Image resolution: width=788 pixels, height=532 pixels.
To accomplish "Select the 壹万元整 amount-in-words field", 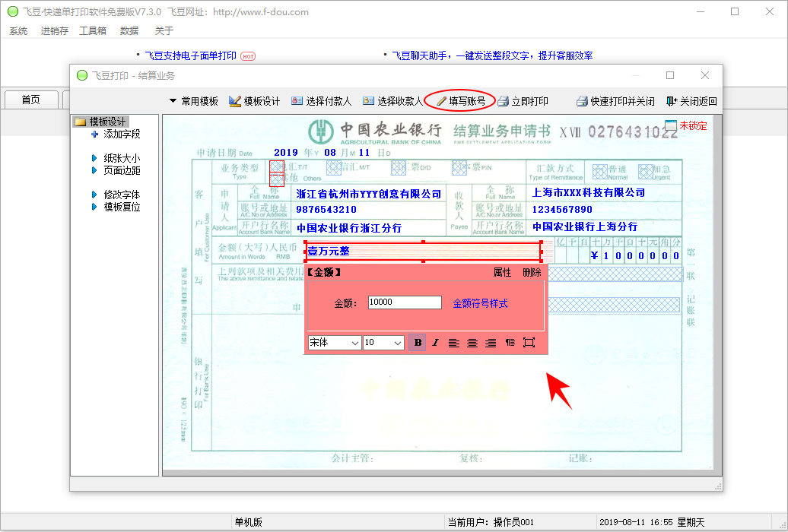I will 423,252.
